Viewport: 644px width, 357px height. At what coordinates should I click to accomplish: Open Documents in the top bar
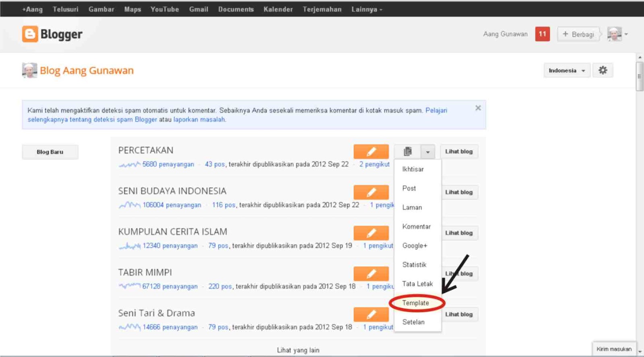(x=236, y=9)
